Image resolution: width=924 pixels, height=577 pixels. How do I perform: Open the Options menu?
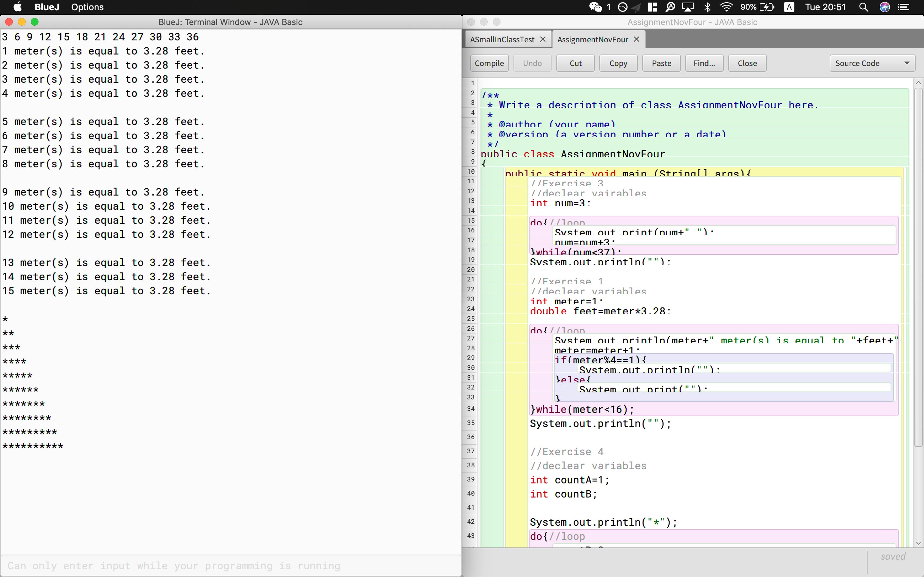pyautogui.click(x=87, y=7)
